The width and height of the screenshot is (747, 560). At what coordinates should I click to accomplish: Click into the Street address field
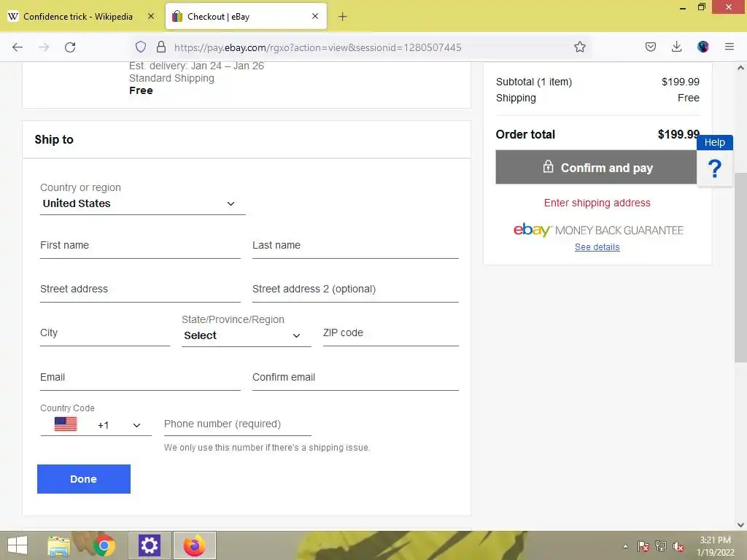(140, 290)
